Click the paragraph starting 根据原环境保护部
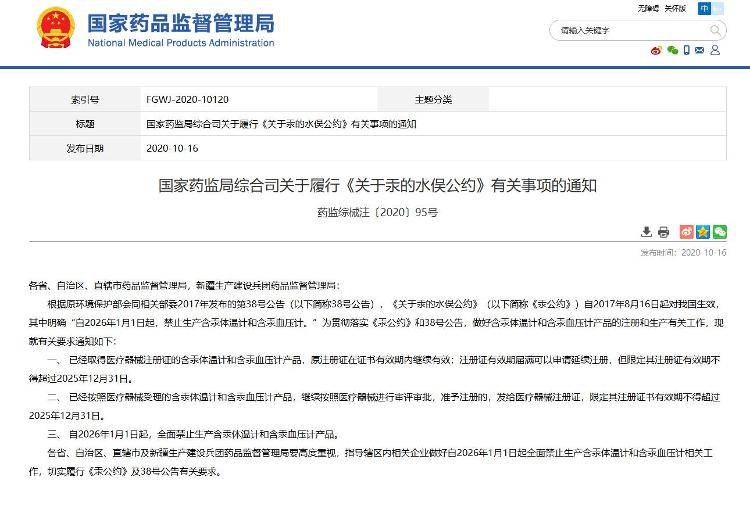Viewport: 750px width, 506px height. pos(376,323)
